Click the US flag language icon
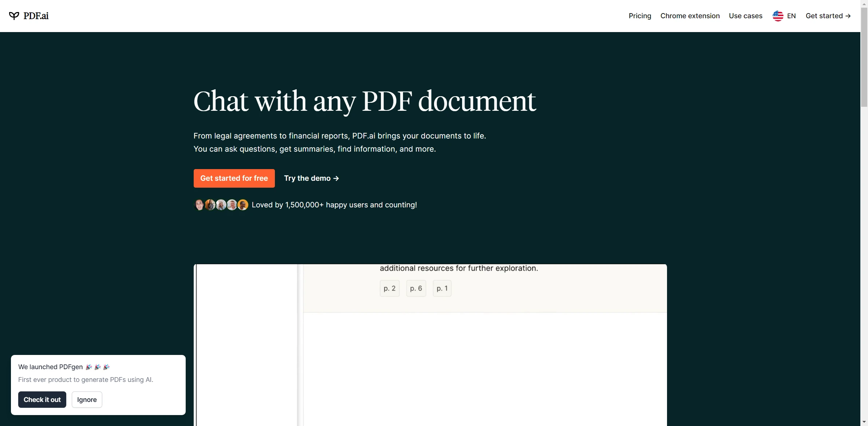Viewport: 868px width, 426px height. (778, 16)
